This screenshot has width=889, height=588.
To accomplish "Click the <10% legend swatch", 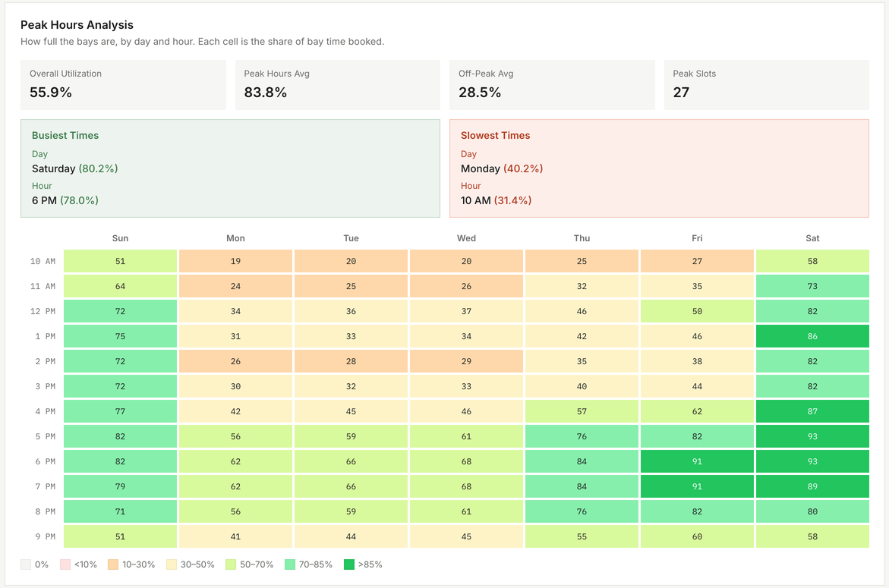I will point(65,564).
